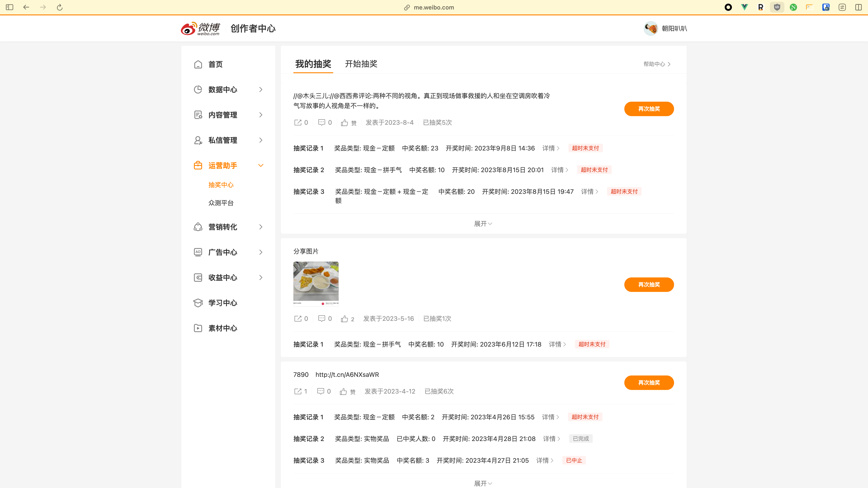Open the 首页 home icon in sidebar

tap(198, 64)
